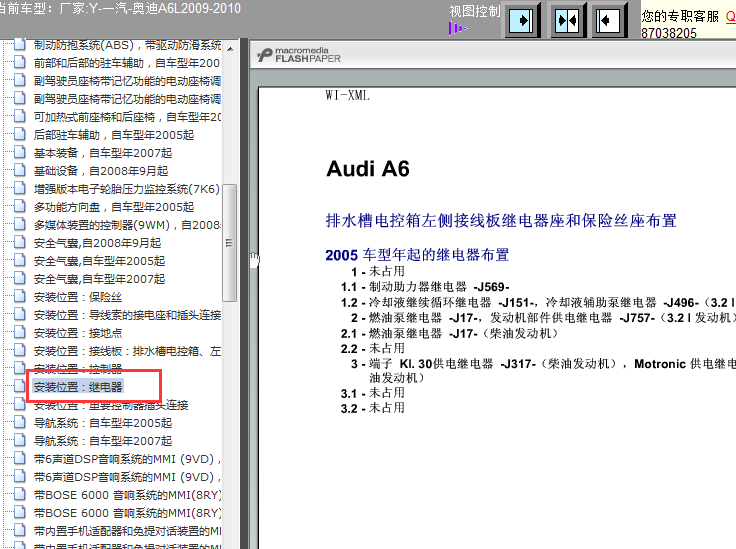
Task: Select 安装位置：保险丝
Action: point(77,297)
